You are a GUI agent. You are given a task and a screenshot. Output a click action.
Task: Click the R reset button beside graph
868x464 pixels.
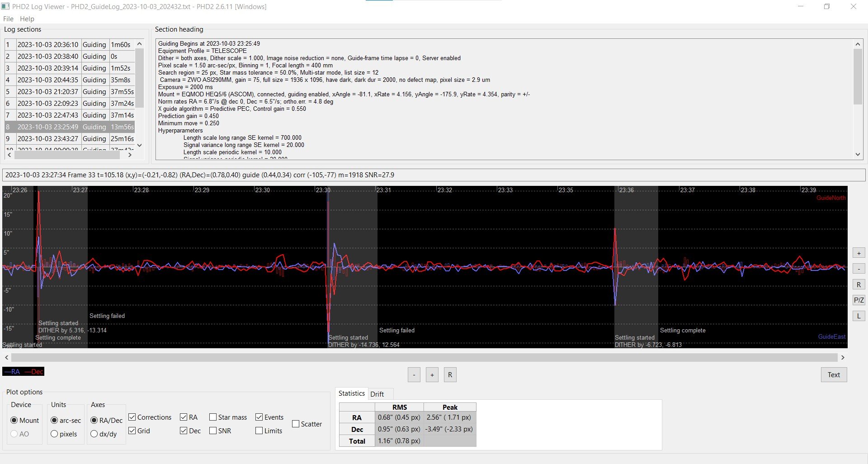pyautogui.click(x=859, y=285)
